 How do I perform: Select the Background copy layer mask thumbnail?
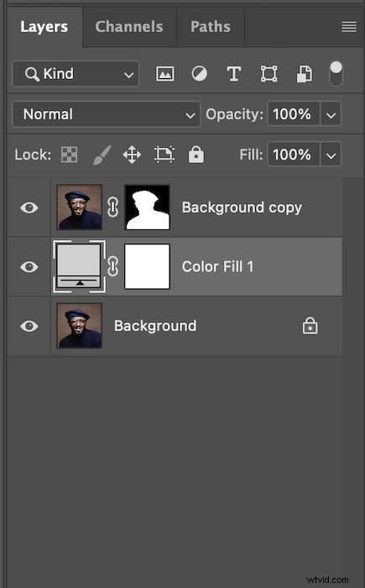tap(148, 207)
